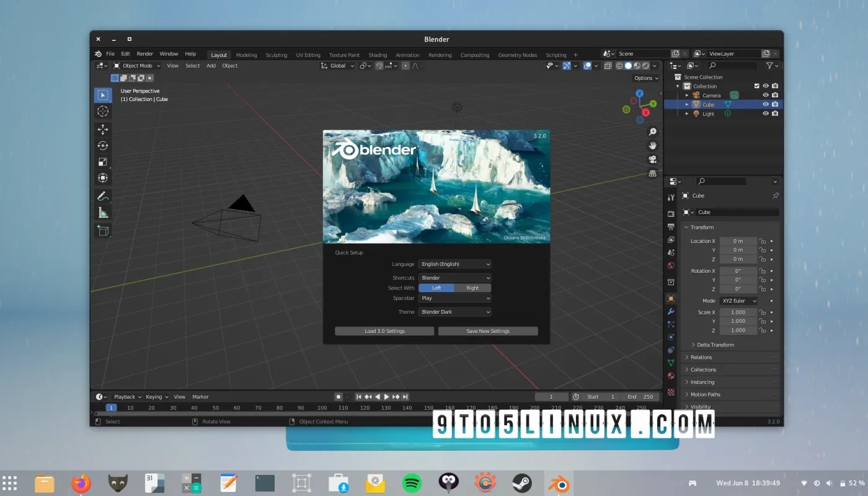Open the Shortcuts dropdown
Screen dimensions: 868x496
point(454,278)
